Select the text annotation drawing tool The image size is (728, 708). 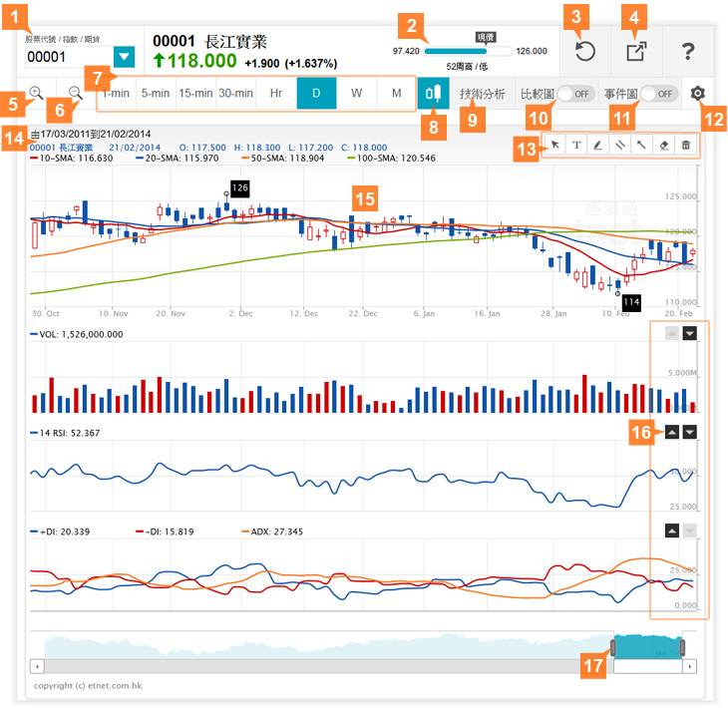(x=577, y=146)
